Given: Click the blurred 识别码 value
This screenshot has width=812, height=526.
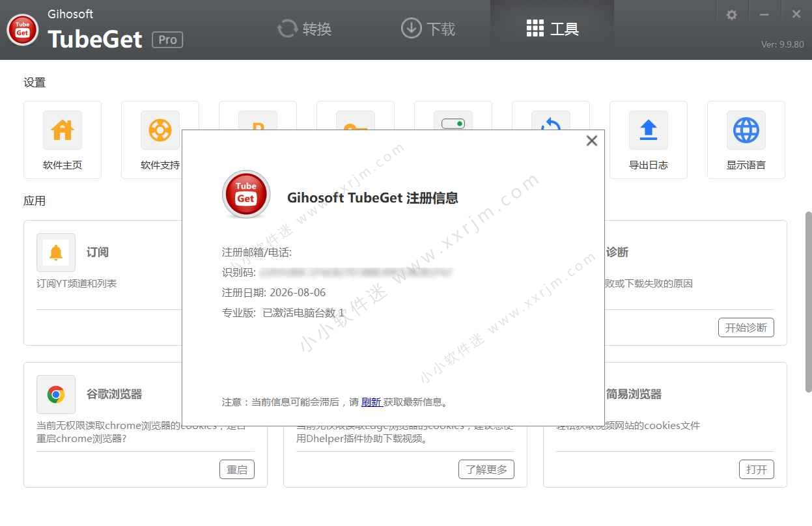Looking at the screenshot, I should click(x=356, y=272).
